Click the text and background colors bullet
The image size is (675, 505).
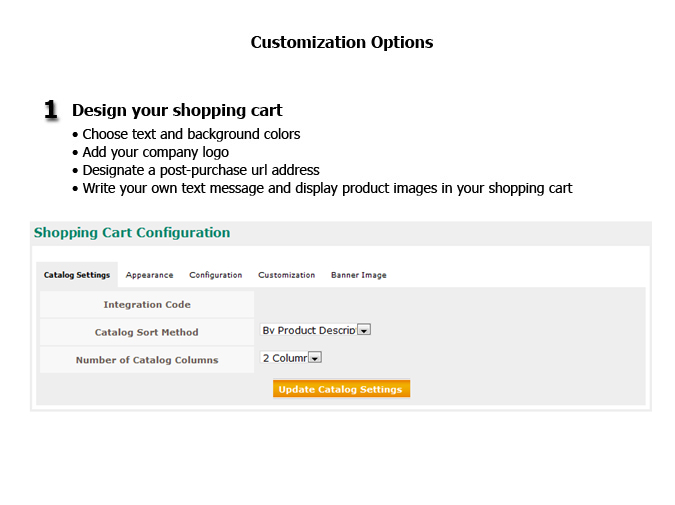(x=191, y=134)
